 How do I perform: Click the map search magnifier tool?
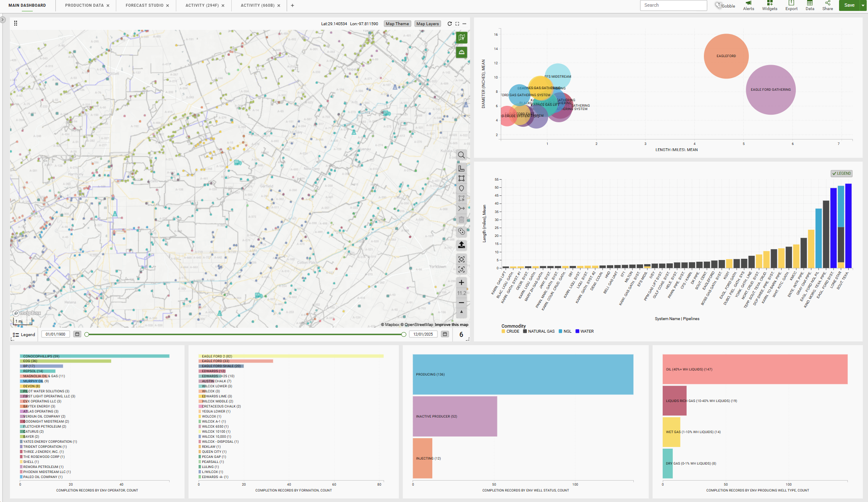[461, 155]
